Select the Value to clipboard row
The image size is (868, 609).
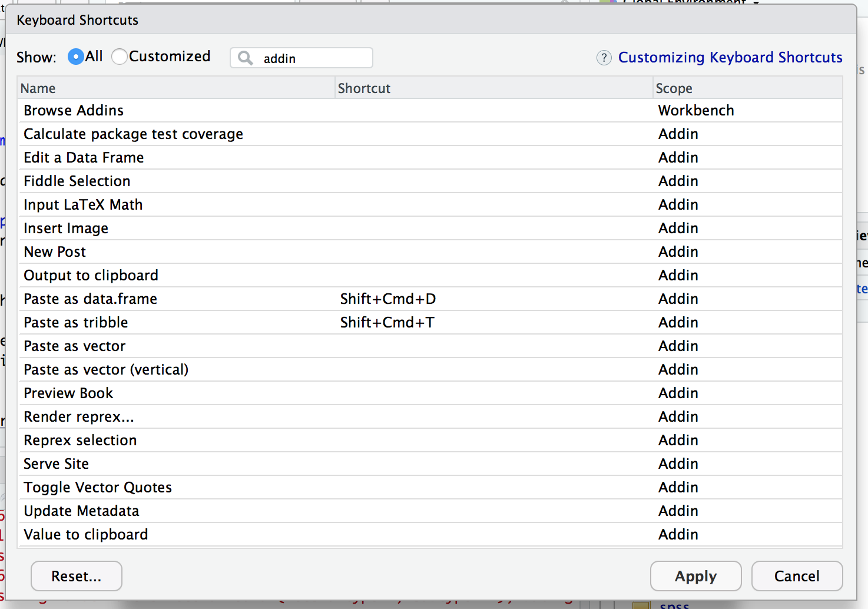86,535
